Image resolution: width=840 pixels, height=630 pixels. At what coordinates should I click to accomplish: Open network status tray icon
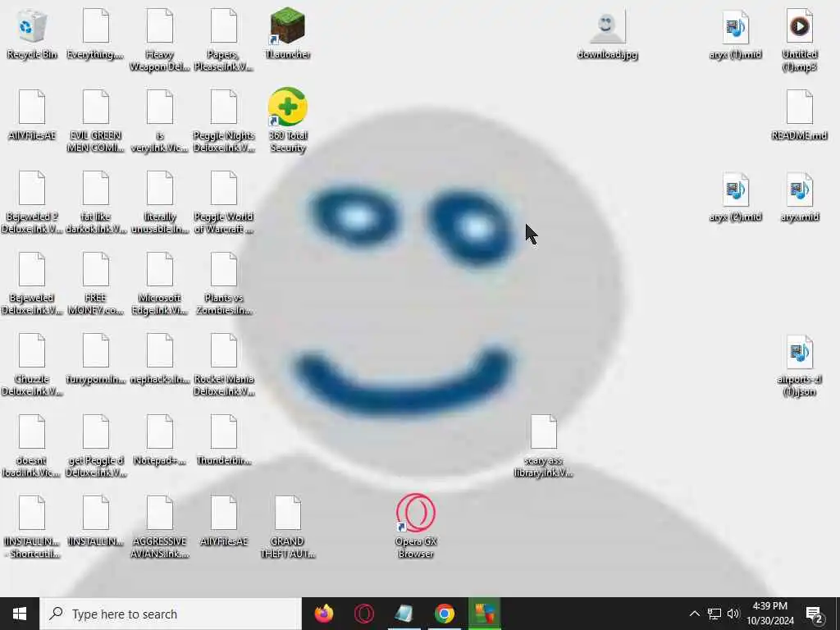coord(714,614)
